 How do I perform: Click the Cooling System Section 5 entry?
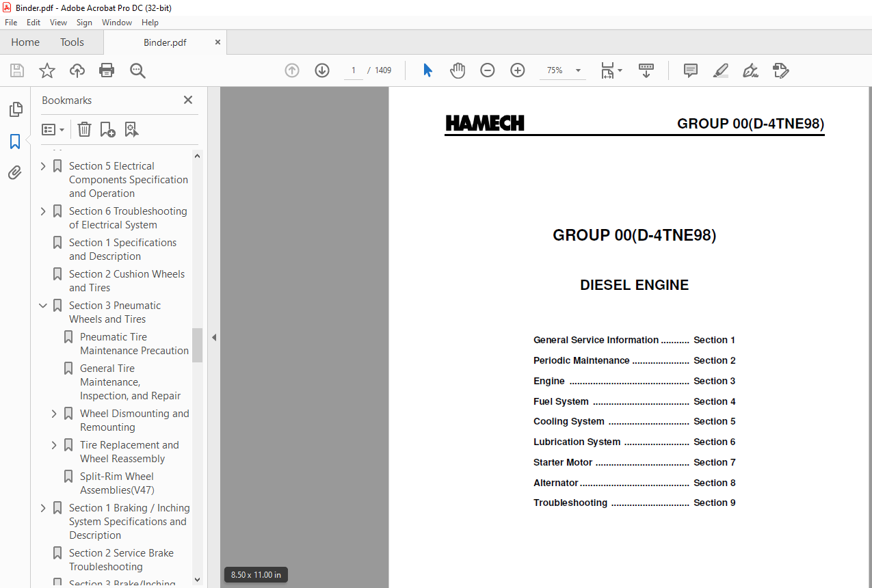point(634,421)
